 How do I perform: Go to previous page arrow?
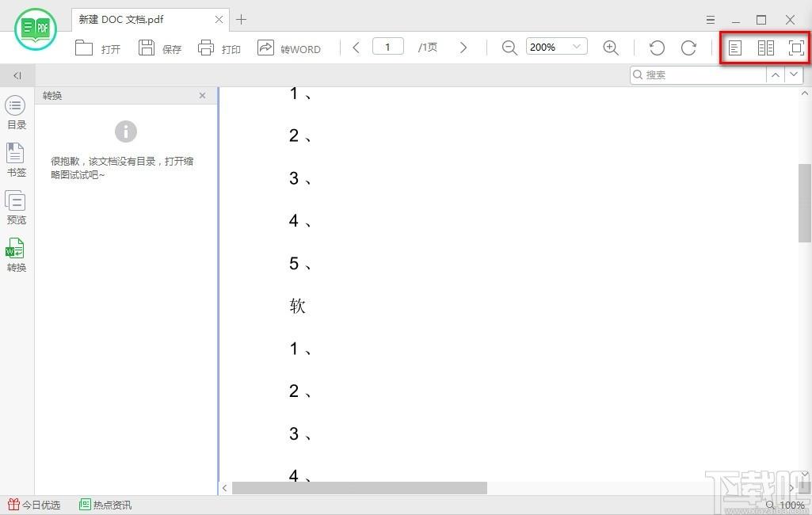(x=356, y=48)
